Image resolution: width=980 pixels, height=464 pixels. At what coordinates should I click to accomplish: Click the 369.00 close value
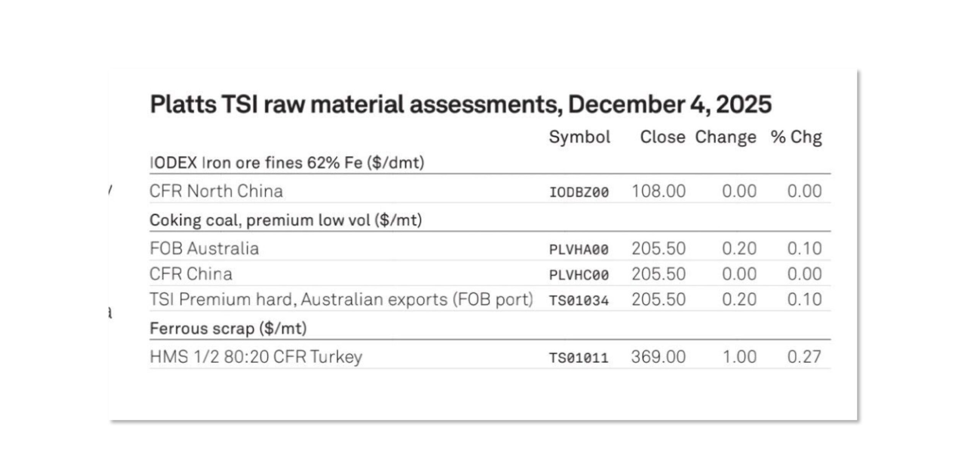tap(658, 357)
